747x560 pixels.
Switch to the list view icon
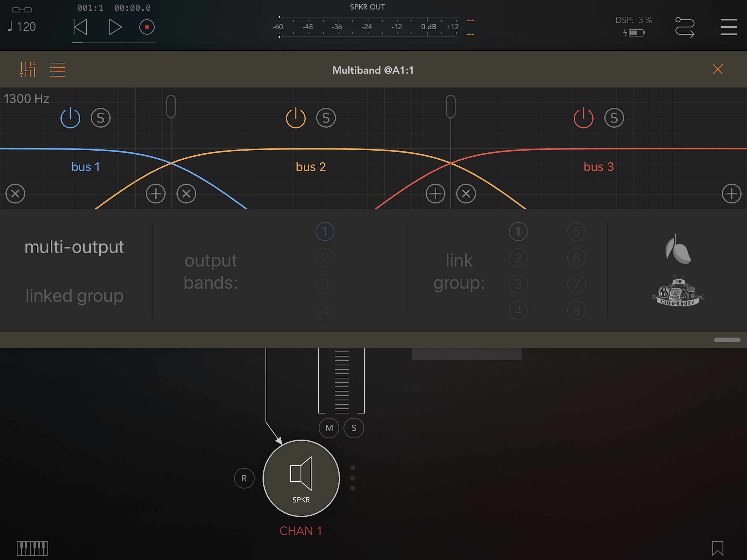[x=57, y=69]
